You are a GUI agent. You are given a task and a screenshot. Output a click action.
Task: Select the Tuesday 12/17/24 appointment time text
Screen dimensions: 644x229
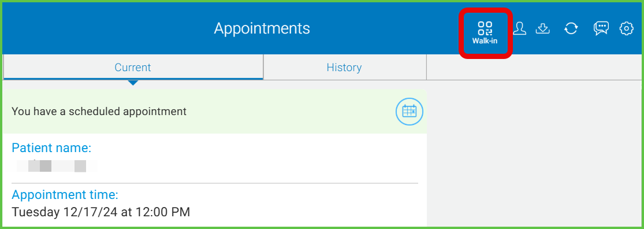[100, 212]
